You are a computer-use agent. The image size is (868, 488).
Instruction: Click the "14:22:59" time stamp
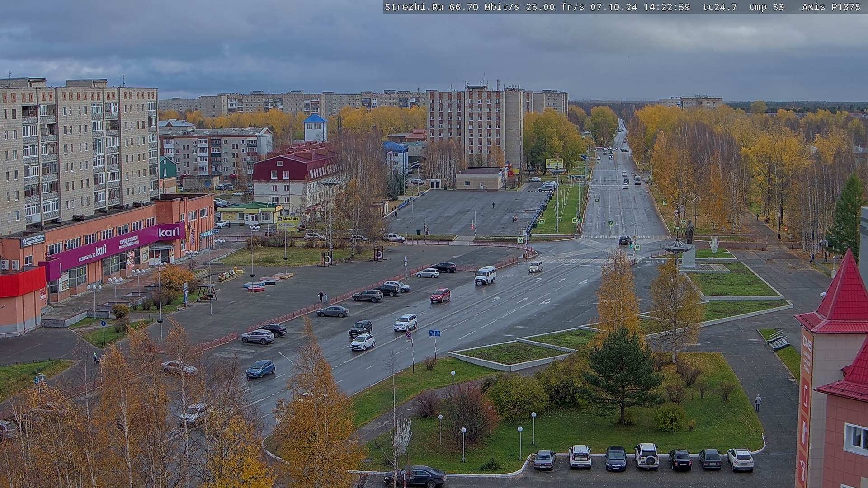coord(666,7)
